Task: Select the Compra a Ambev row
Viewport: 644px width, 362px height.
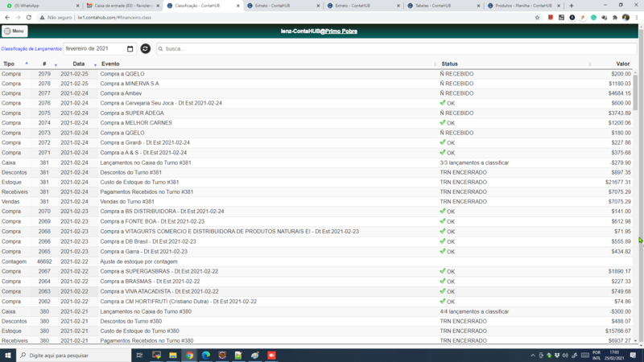Action: [x=316, y=93]
